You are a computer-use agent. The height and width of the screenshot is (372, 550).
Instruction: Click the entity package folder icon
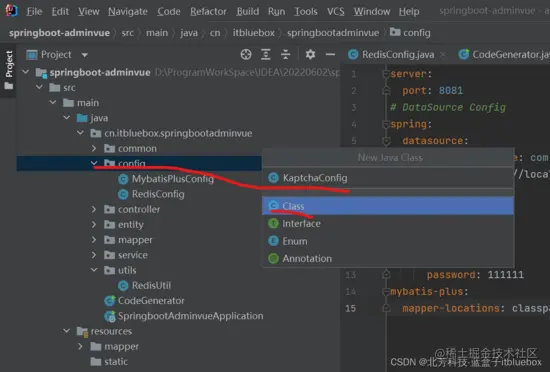pos(109,224)
